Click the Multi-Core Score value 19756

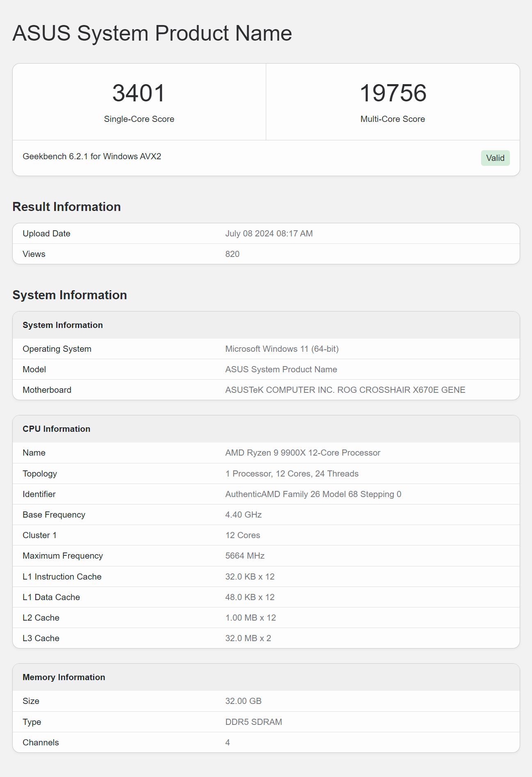click(x=393, y=93)
